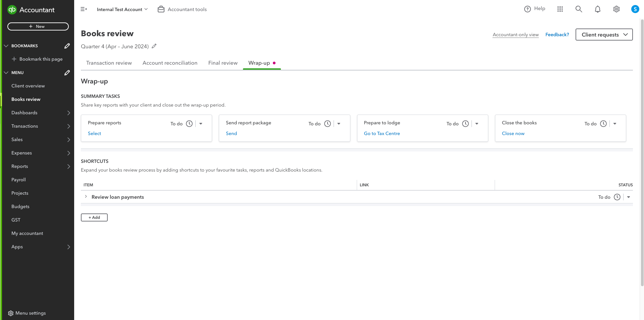
Task: Switch to Transaction review tab
Action: 109,63
